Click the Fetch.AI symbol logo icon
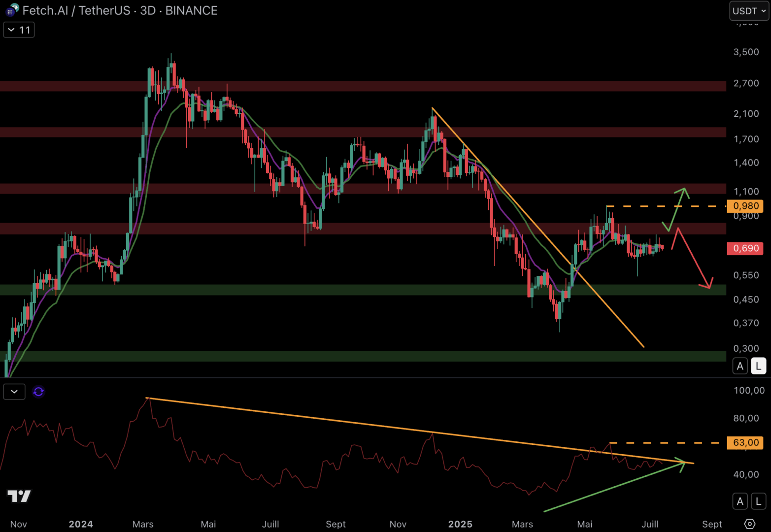The width and height of the screenshot is (771, 532). 12,10
